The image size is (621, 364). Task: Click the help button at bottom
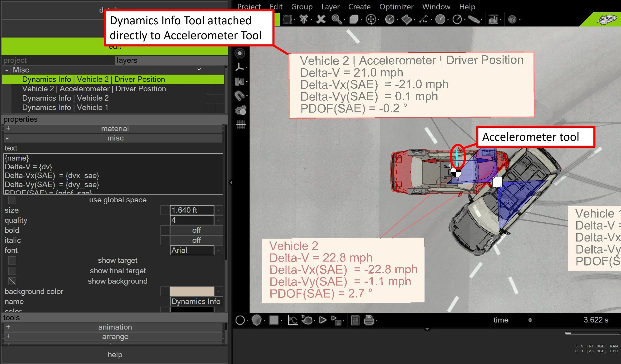[x=115, y=355]
